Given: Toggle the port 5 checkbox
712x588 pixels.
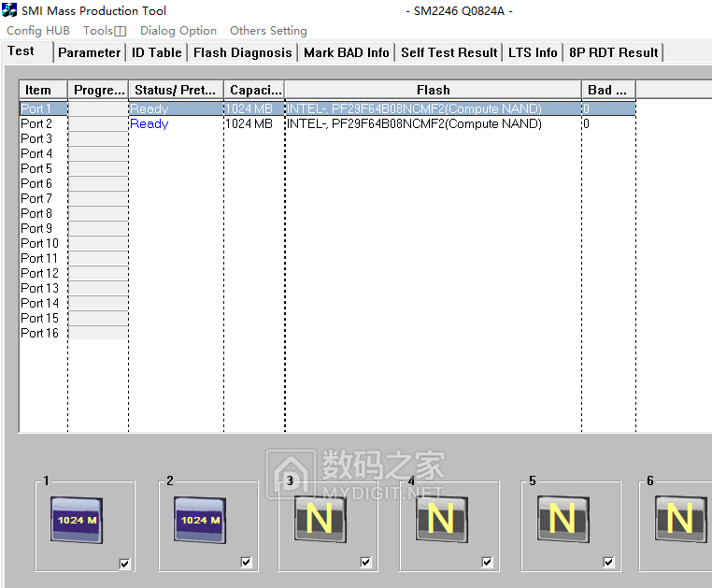Looking at the screenshot, I should [609, 563].
